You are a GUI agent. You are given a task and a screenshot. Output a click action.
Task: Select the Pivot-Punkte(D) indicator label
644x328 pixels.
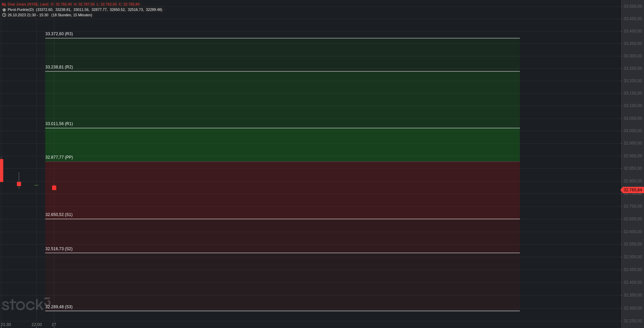point(21,10)
